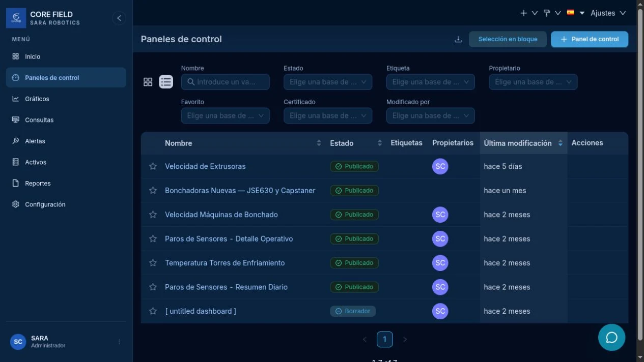
Task: Click the Nombre search input field
Action: click(x=225, y=82)
